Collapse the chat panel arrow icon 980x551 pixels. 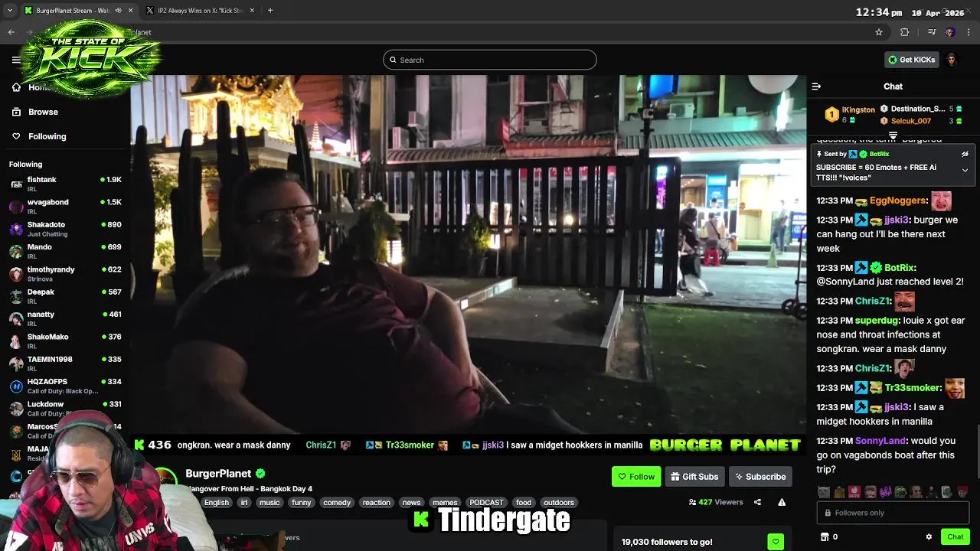(x=816, y=86)
